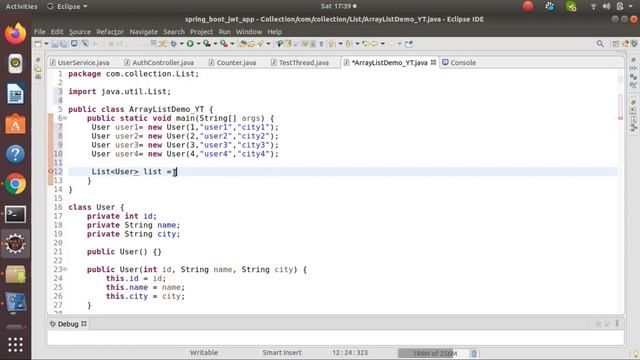The image size is (640, 360).
Task: Open the Breakpoints view icon in right trim
Action: (x=633, y=77)
